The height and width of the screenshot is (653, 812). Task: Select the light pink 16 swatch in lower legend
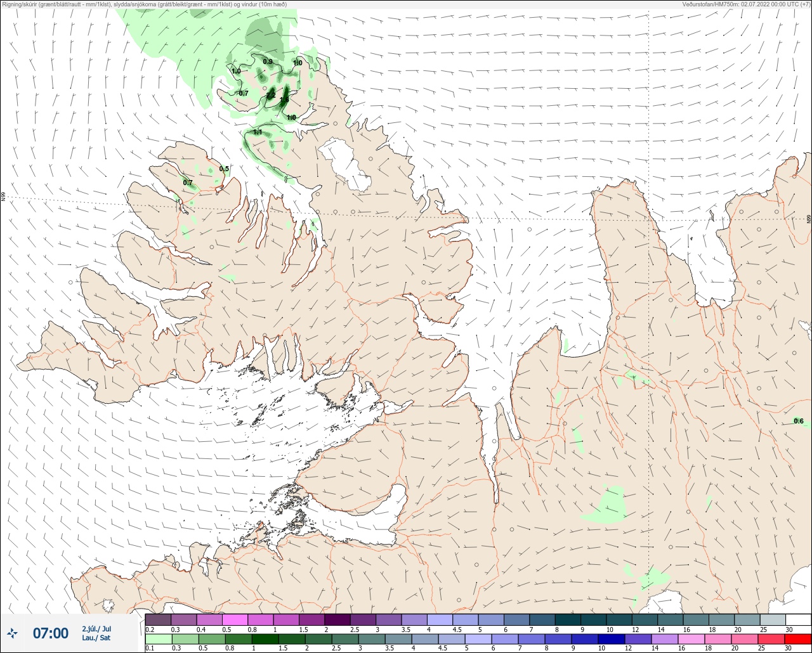(691, 639)
